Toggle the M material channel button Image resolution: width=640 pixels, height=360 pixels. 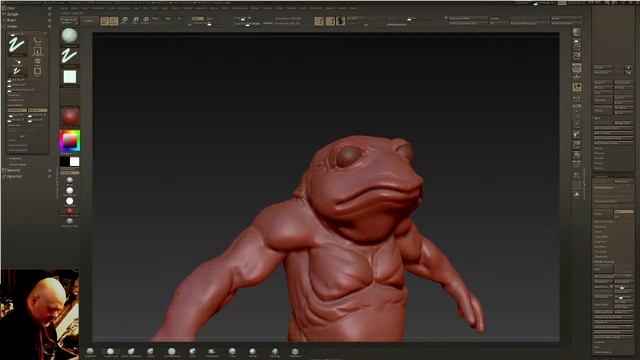pos(179,18)
